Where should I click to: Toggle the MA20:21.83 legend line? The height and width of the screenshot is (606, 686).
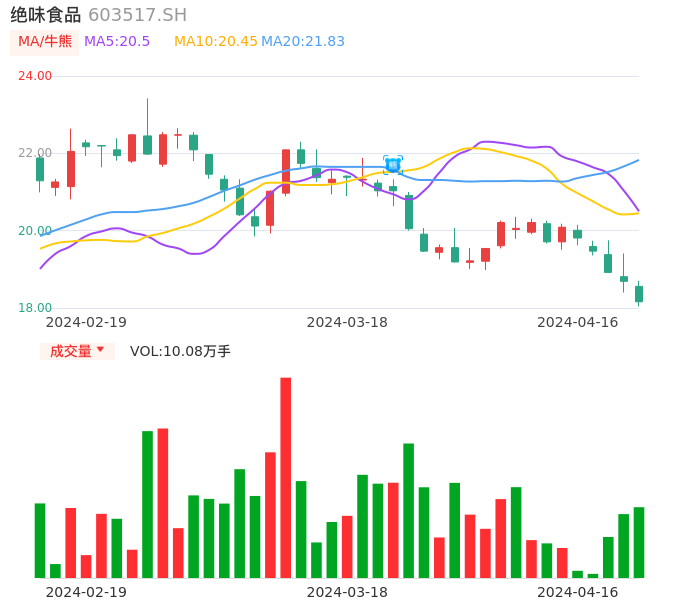(303, 42)
